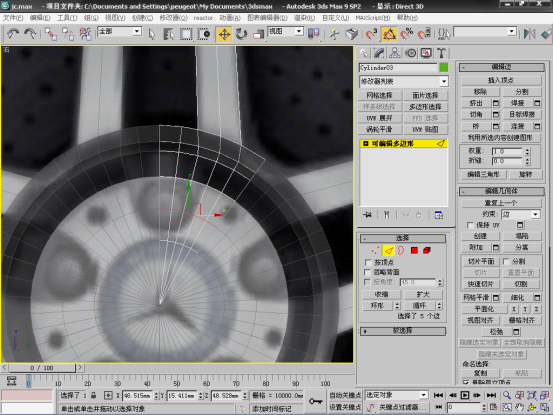Activate the Rotate tool

[x=241, y=34]
